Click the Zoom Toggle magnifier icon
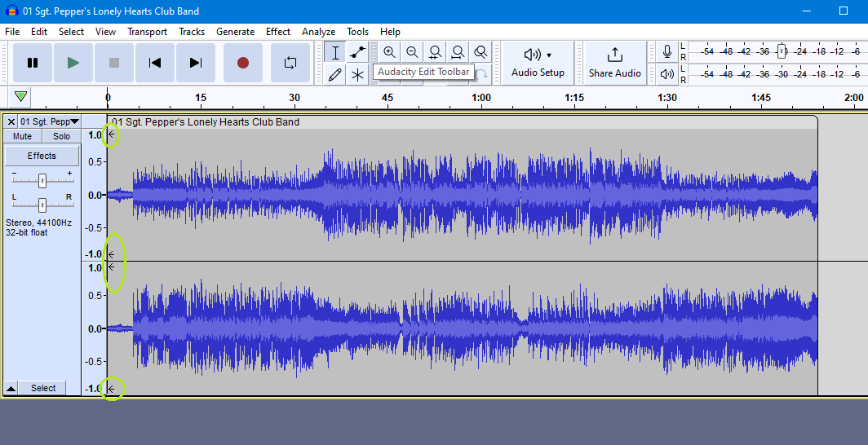Image resolution: width=868 pixels, height=445 pixels. (480, 52)
